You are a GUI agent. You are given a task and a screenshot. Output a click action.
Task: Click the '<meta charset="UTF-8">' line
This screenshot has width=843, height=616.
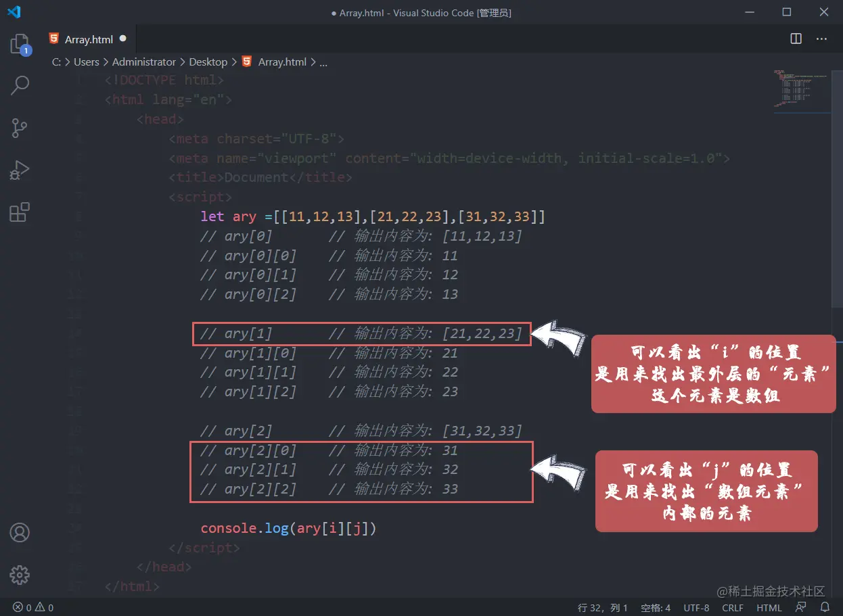point(256,139)
